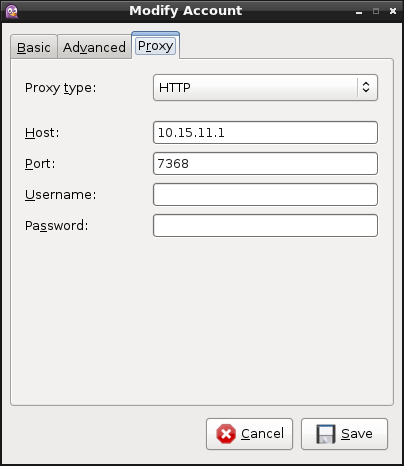
Task: Click the "Port:" label
Action: click(40, 164)
